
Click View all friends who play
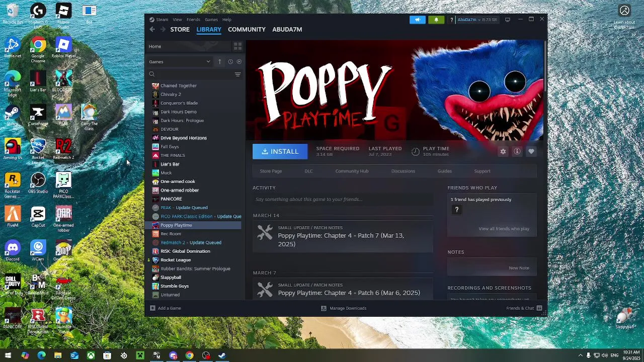pos(504,229)
